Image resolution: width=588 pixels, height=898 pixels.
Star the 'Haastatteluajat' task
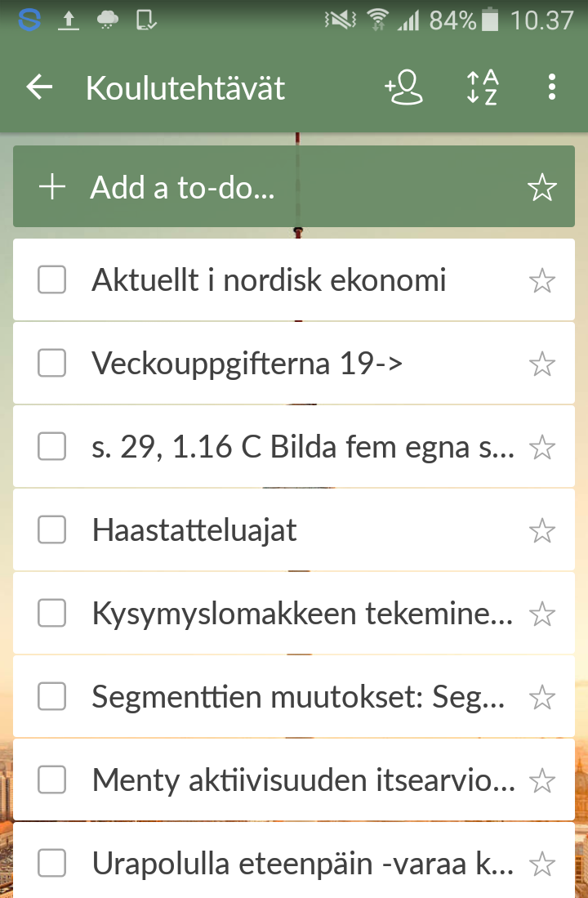click(542, 531)
